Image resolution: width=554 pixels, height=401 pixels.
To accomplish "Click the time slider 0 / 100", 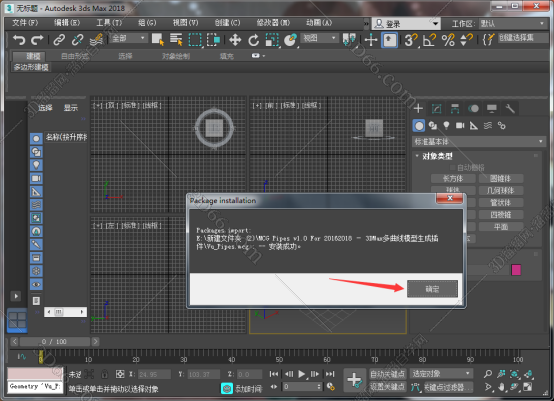I will pyautogui.click(x=55, y=342).
